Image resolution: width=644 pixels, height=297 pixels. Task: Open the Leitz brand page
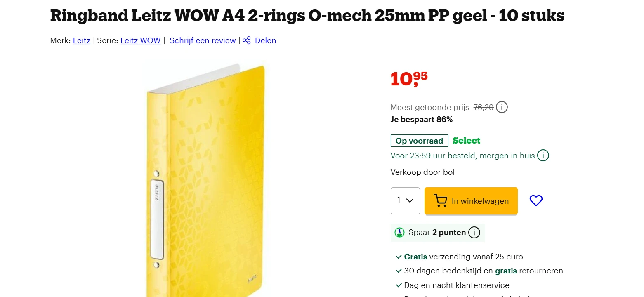(x=81, y=40)
